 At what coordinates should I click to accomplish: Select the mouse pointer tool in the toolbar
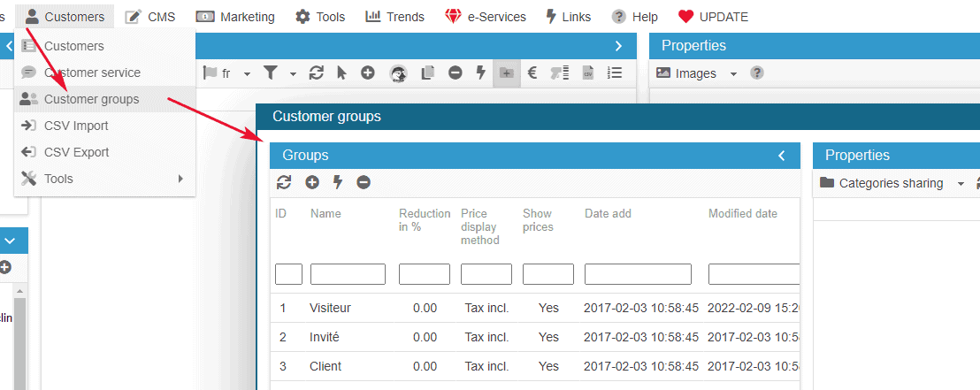(341, 73)
